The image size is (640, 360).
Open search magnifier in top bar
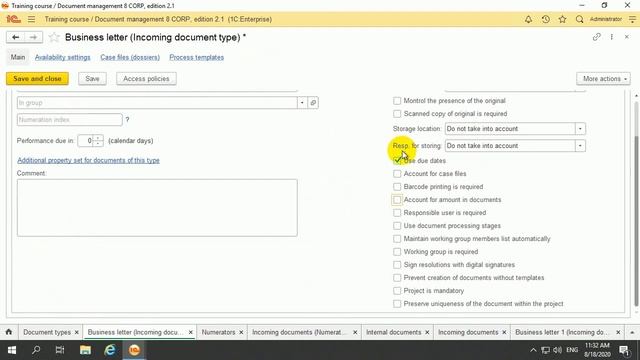pyautogui.click(x=579, y=19)
